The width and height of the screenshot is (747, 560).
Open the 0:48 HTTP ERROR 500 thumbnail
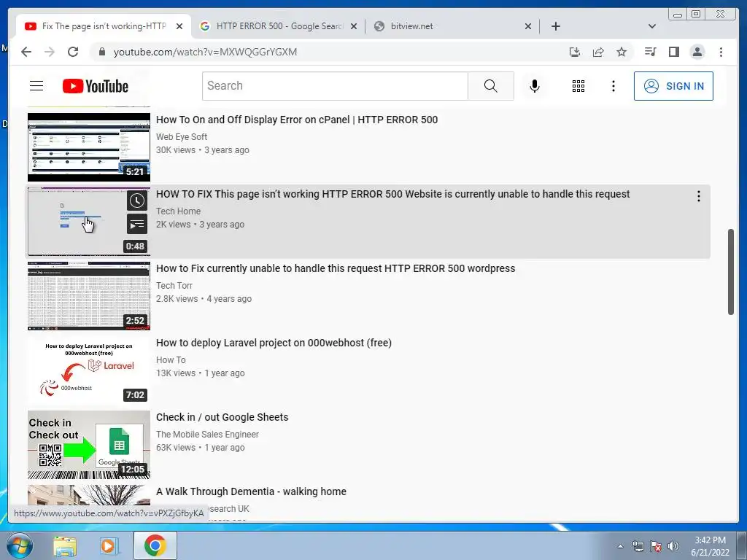point(88,222)
